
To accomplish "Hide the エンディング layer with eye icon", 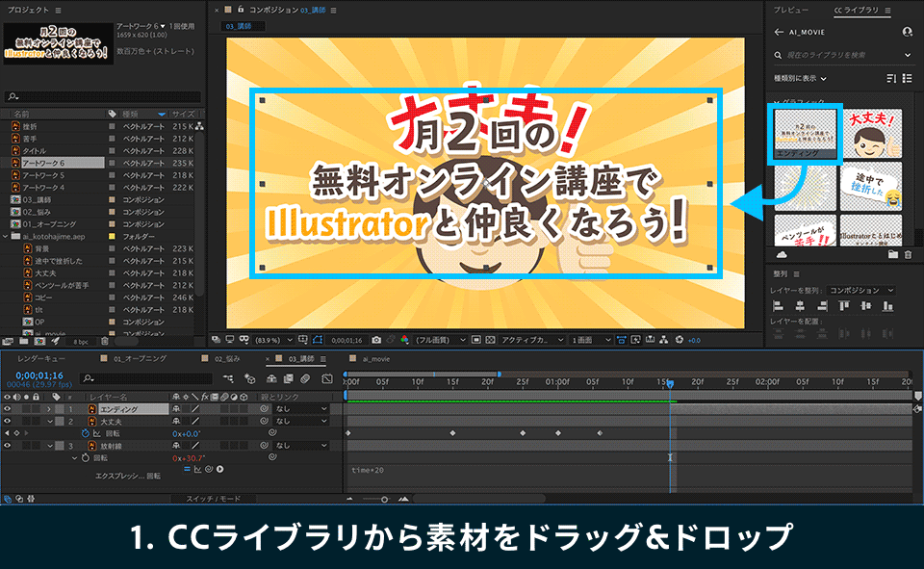I will [x=7, y=408].
